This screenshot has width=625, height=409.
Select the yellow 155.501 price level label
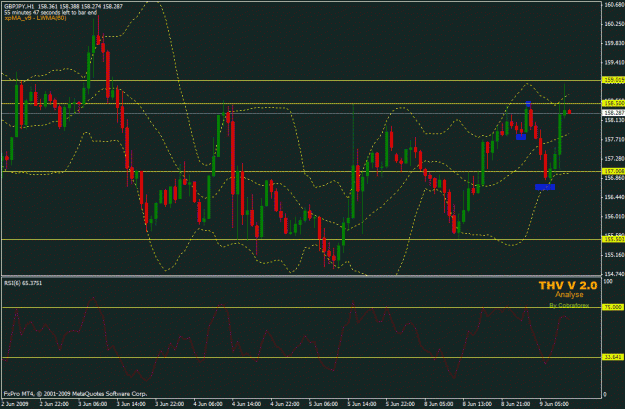coord(613,239)
